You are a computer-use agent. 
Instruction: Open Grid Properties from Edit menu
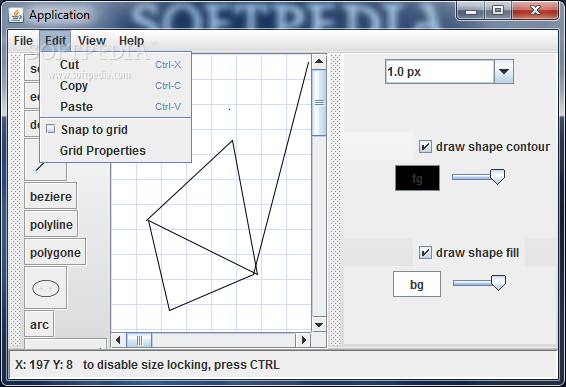coord(116,151)
